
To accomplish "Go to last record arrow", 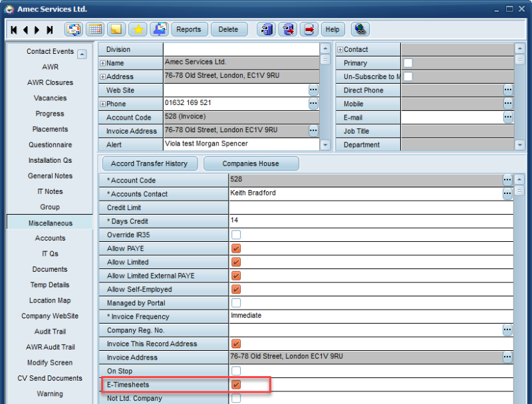I will click(49, 30).
